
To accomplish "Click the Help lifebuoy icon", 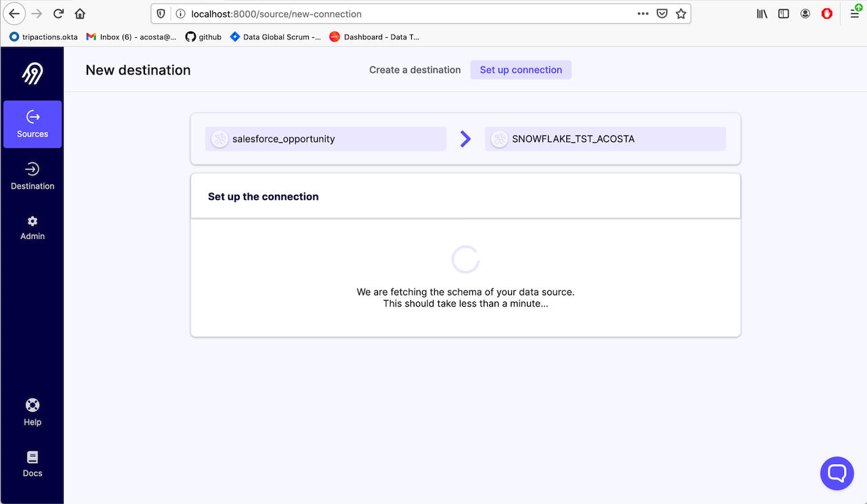I will pyautogui.click(x=32, y=410).
